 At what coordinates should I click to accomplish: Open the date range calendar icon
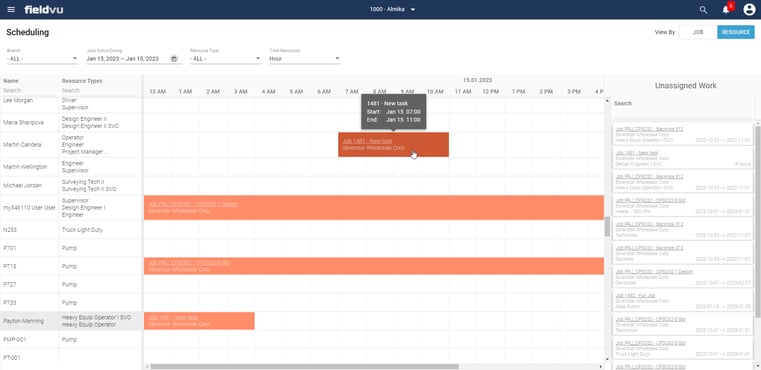click(x=174, y=58)
